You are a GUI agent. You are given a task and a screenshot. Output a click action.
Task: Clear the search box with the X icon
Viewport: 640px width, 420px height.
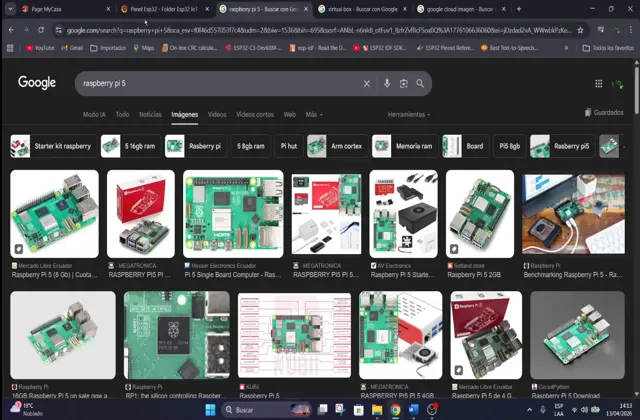[x=367, y=84]
